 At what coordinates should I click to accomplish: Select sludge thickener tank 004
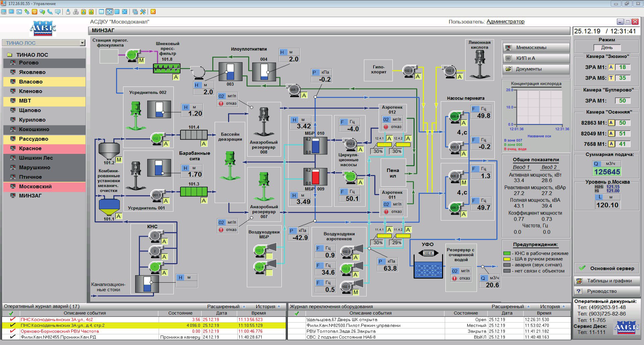264,71
